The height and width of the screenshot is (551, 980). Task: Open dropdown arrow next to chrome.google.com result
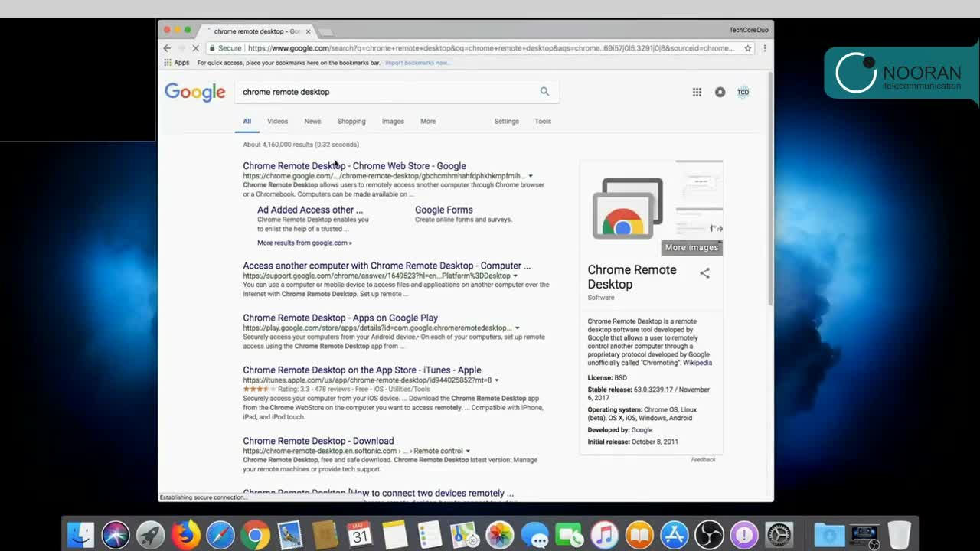click(531, 176)
